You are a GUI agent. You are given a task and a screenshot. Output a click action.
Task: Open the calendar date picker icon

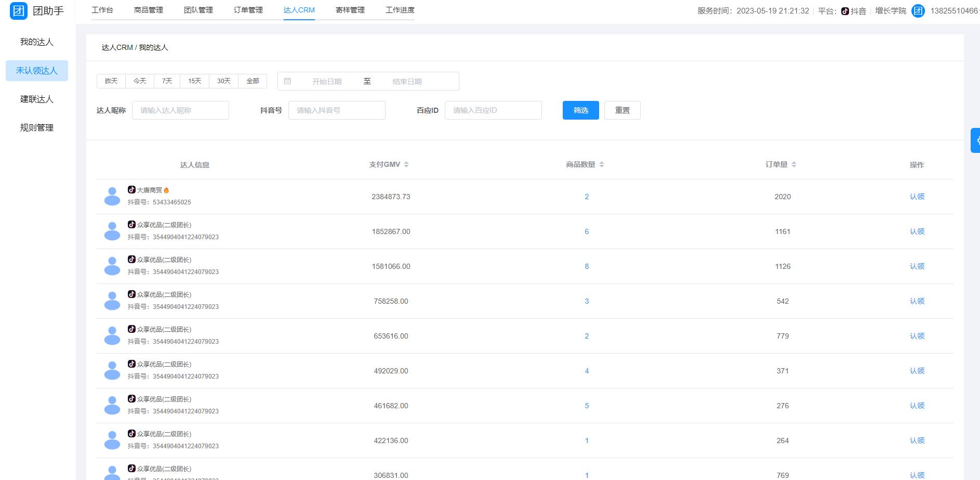(287, 81)
